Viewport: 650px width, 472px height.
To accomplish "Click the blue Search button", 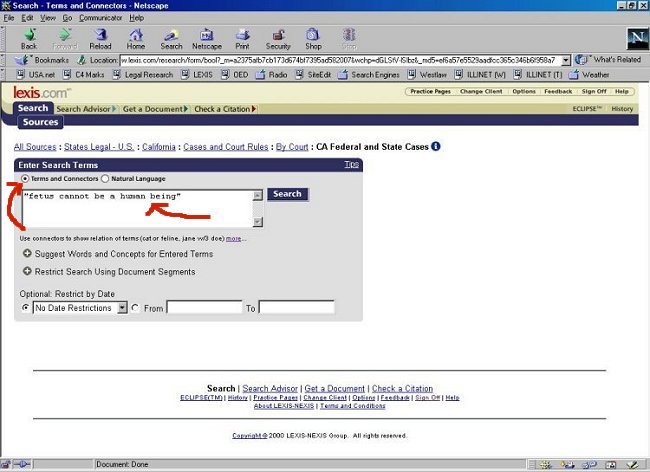I will [287, 194].
